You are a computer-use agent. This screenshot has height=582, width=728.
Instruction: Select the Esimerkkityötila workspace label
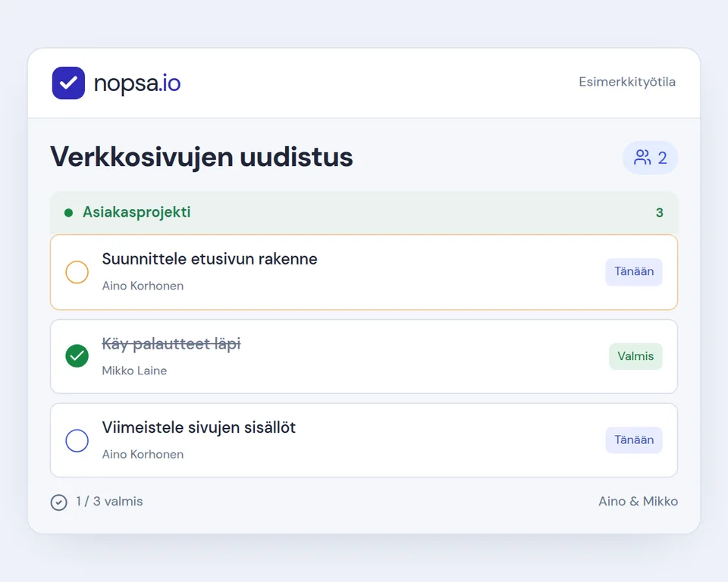(627, 82)
